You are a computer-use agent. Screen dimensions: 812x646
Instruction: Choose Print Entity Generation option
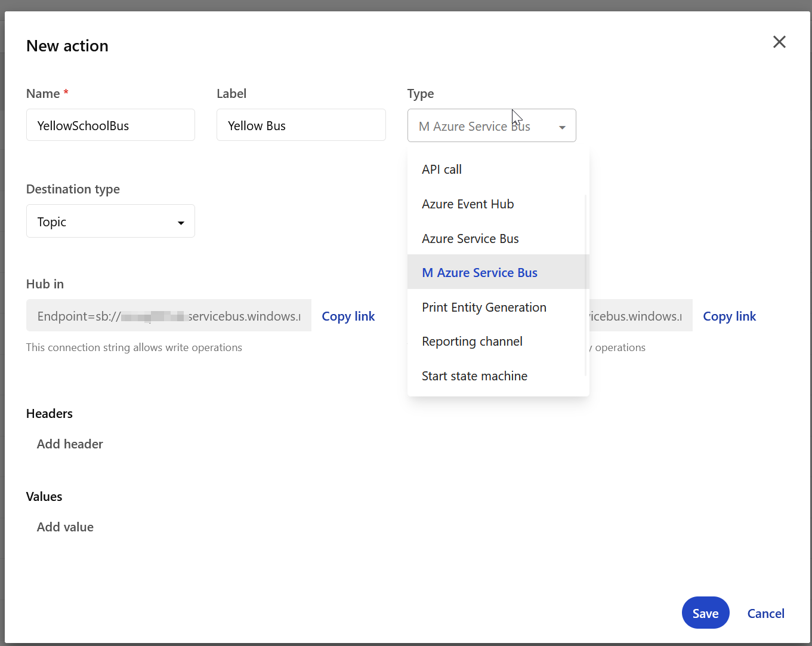(484, 307)
